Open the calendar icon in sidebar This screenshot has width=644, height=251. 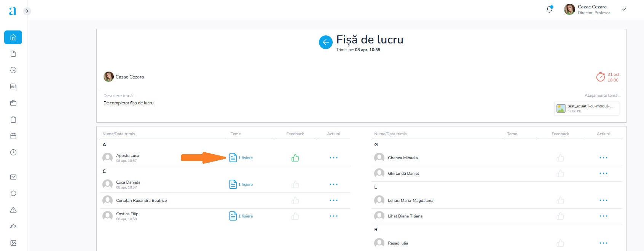point(13,136)
